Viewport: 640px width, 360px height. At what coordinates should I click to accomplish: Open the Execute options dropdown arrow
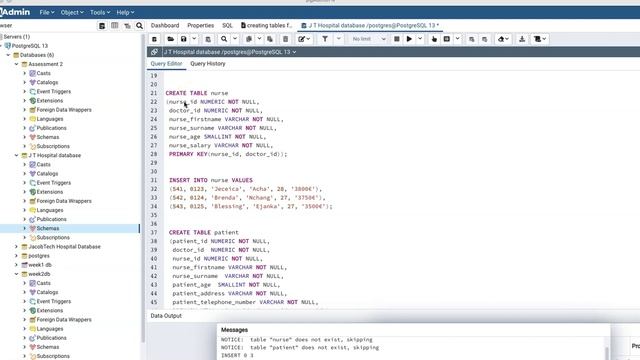(420, 39)
